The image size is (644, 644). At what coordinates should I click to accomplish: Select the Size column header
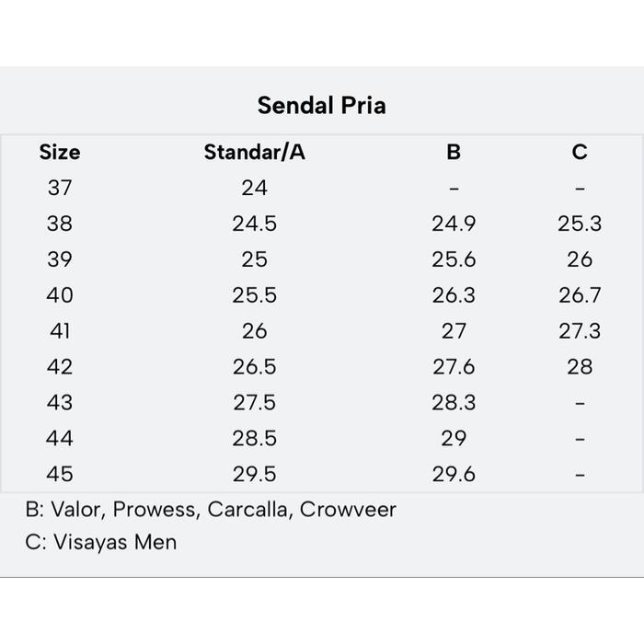(x=60, y=152)
